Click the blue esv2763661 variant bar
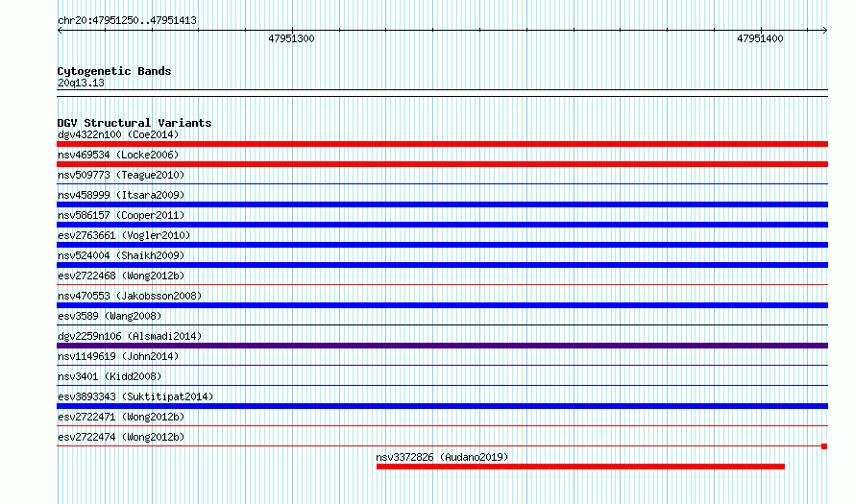855x504 pixels. click(x=442, y=245)
